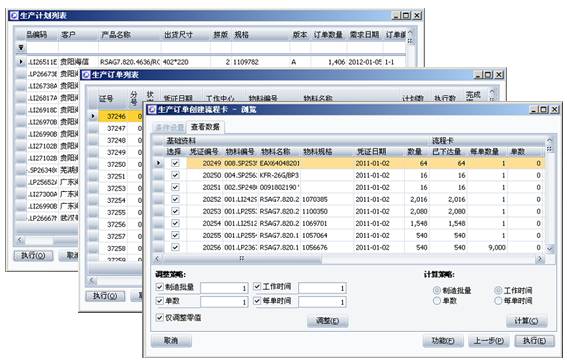
Task: Switch to the 查看数据 tab
Action: [x=205, y=127]
